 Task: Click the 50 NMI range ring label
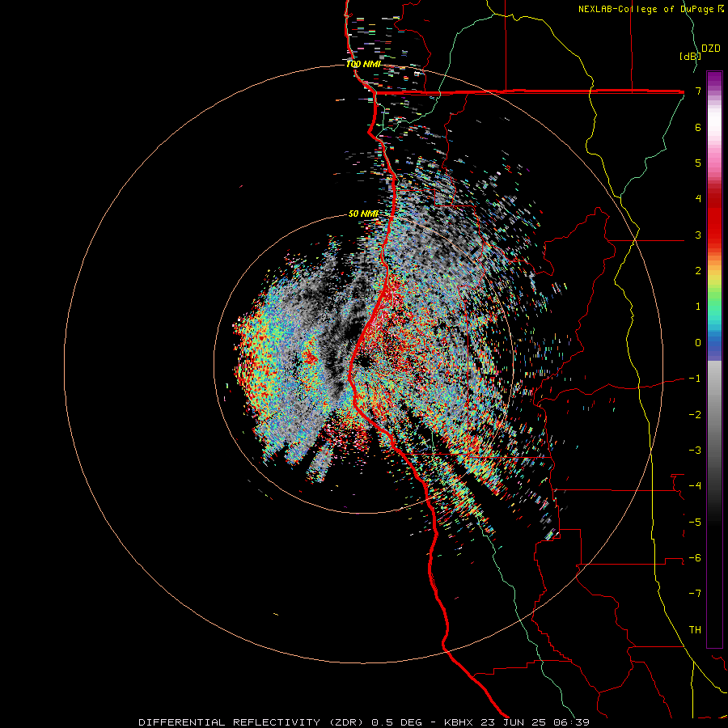click(363, 214)
